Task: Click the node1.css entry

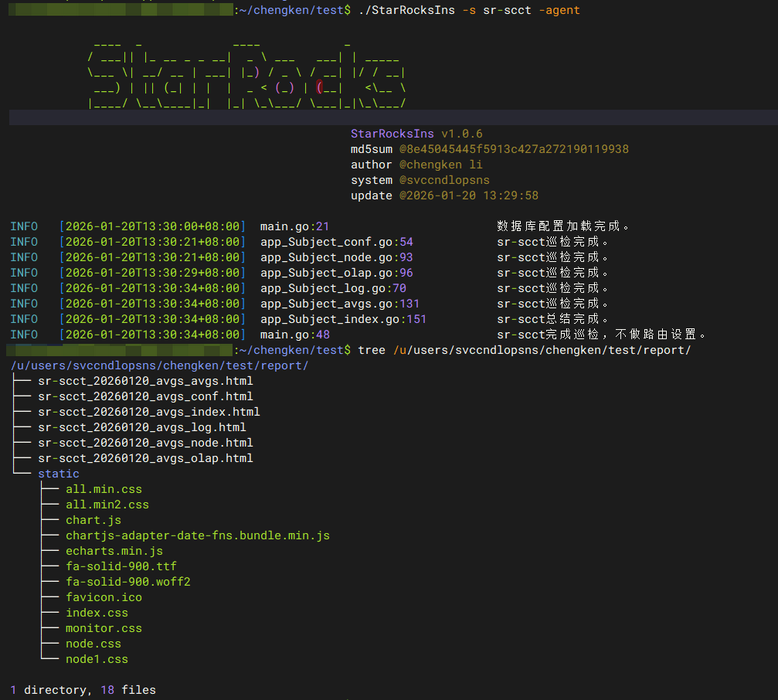Action: tap(97, 659)
